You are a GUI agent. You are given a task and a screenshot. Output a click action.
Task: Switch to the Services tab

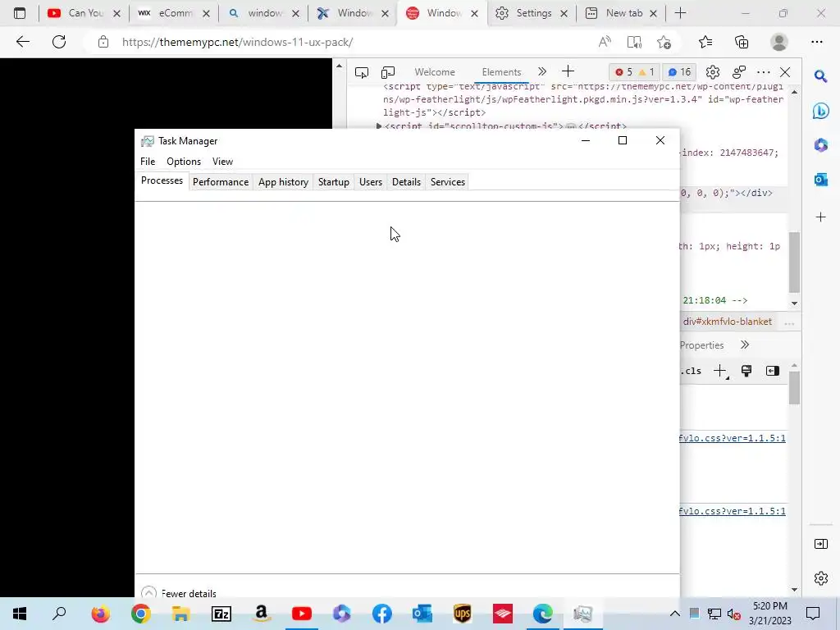pyautogui.click(x=447, y=182)
